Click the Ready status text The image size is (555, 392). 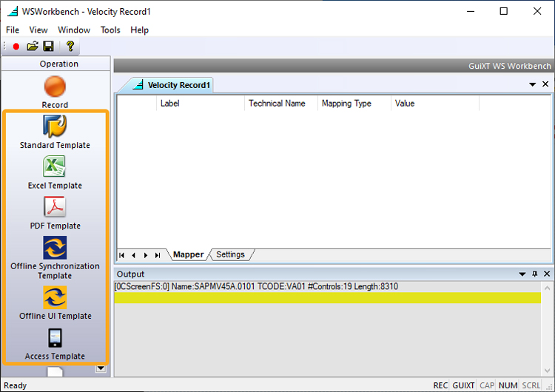pyautogui.click(x=16, y=385)
